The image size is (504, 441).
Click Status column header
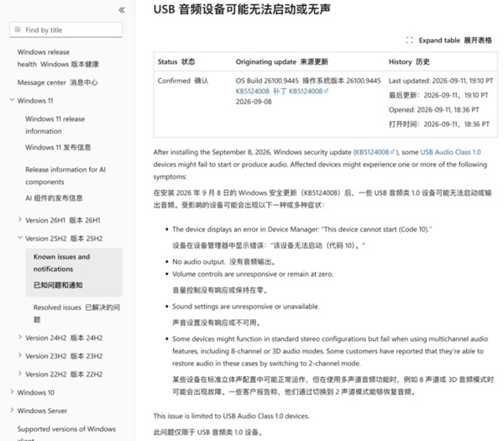click(176, 61)
